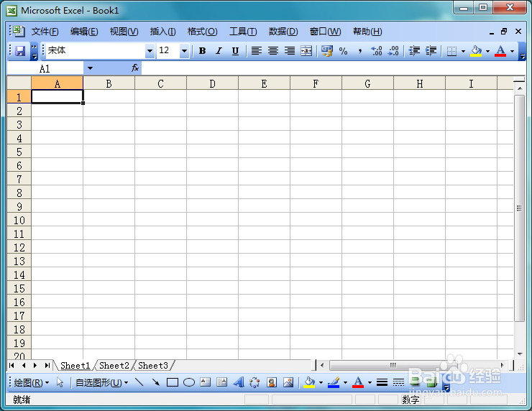
Task: Toggle Bold formatting
Action: (202, 51)
